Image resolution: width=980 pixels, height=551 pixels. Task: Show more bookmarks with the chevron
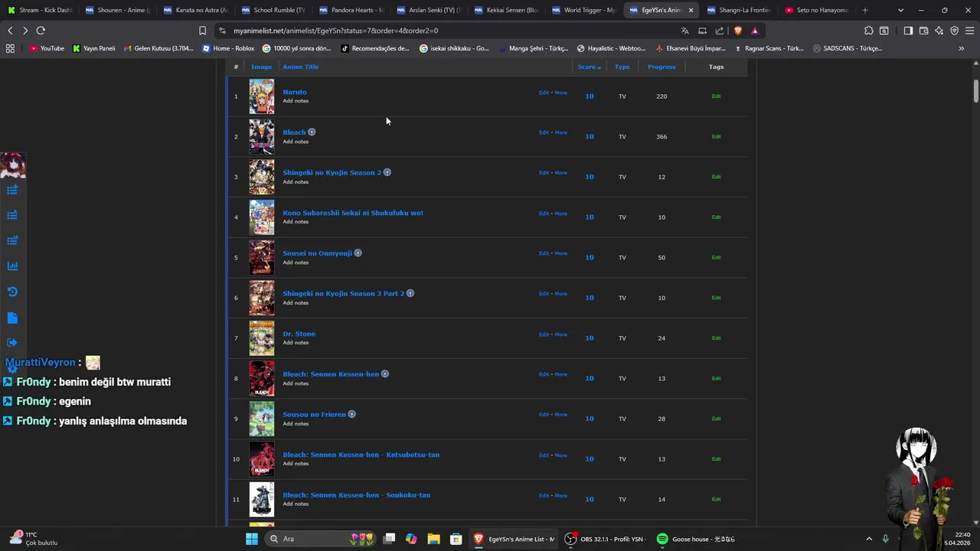point(962,48)
